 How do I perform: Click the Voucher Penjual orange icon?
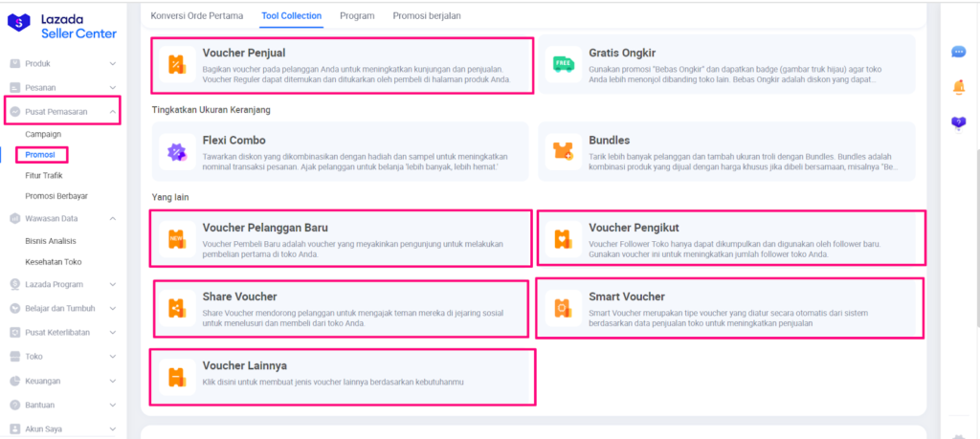(177, 64)
